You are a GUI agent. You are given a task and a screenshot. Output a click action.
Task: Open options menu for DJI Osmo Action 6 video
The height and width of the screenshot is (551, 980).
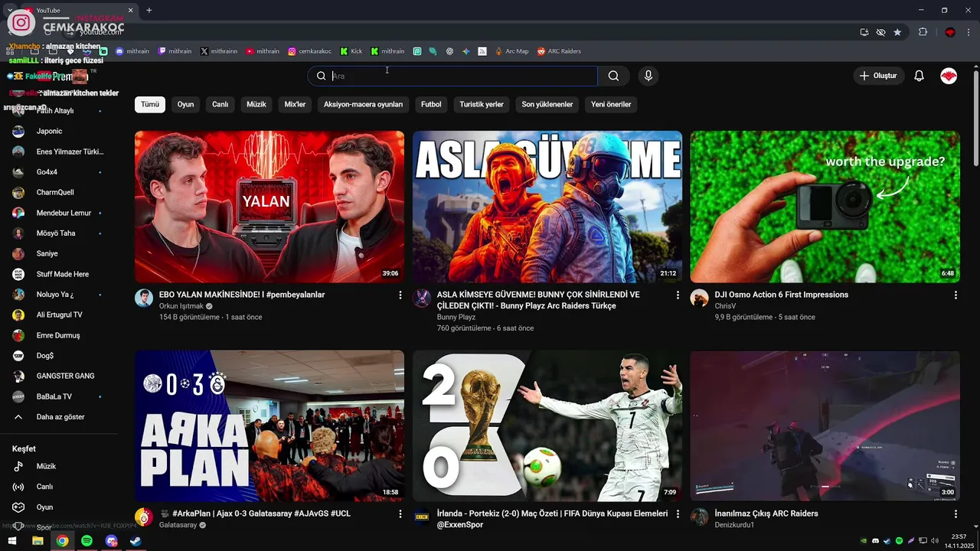coord(955,295)
